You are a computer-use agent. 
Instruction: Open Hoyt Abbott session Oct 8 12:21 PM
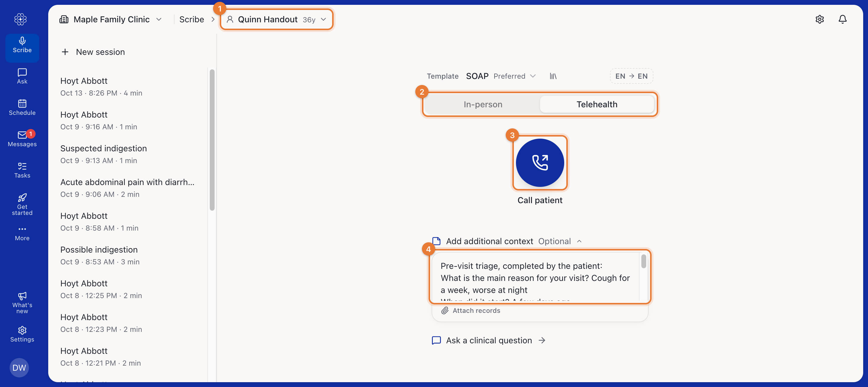(x=127, y=356)
